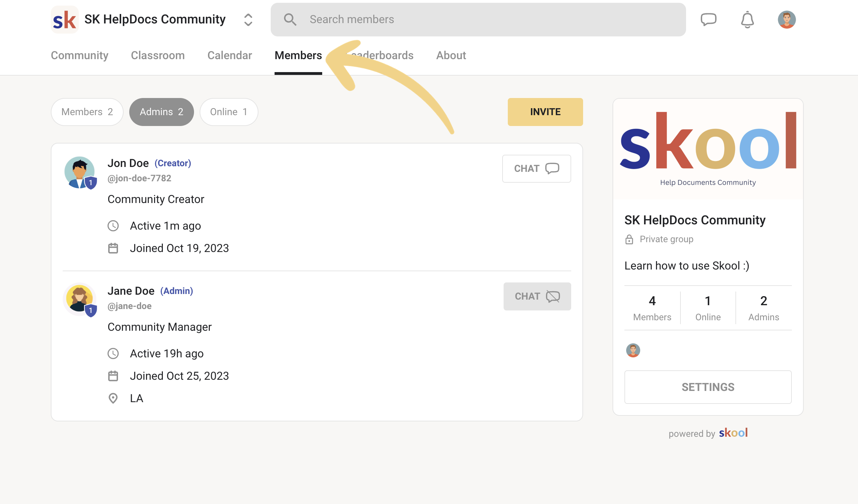Click calendar icon beside Joined Oct 25, 2023
Image resolution: width=858 pixels, height=504 pixels.
tap(113, 376)
